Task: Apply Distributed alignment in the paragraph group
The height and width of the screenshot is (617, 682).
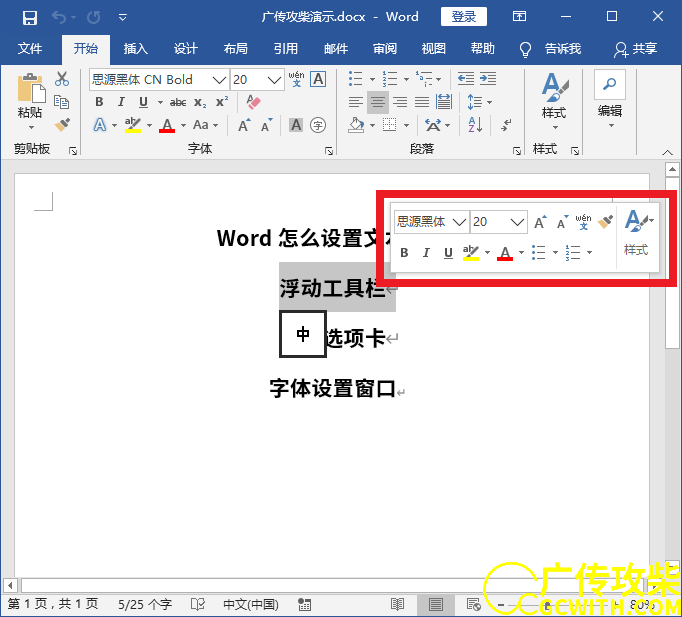Action: click(x=444, y=102)
